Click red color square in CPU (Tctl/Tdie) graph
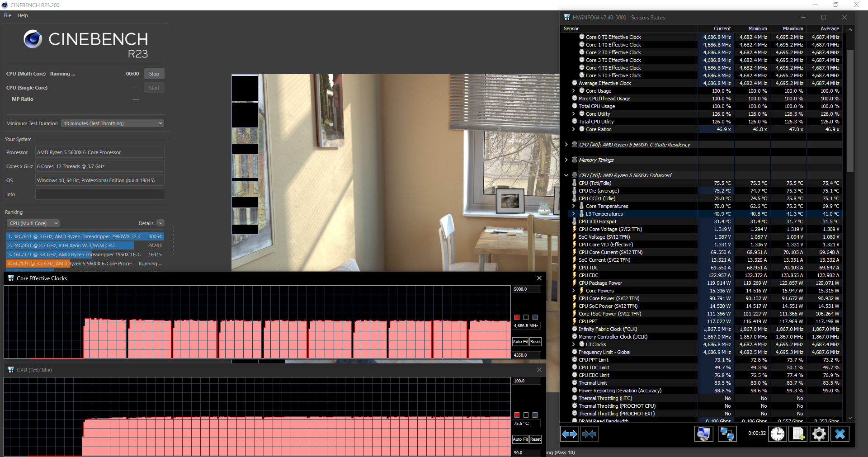Viewport: 868px width, 457px height. [517, 415]
